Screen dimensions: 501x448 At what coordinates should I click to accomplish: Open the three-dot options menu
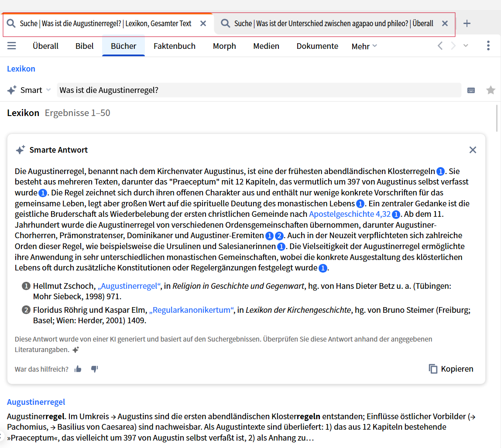tap(488, 46)
